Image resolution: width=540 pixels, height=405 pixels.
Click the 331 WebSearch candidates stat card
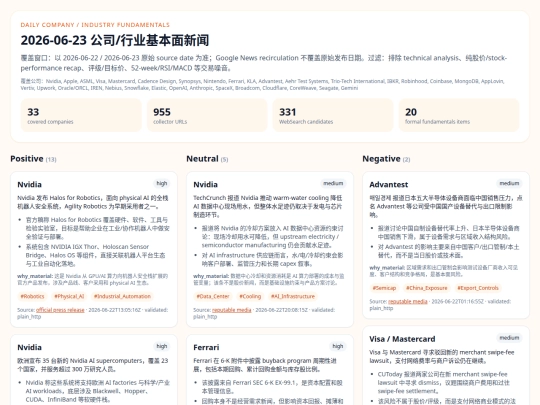pos(333,115)
